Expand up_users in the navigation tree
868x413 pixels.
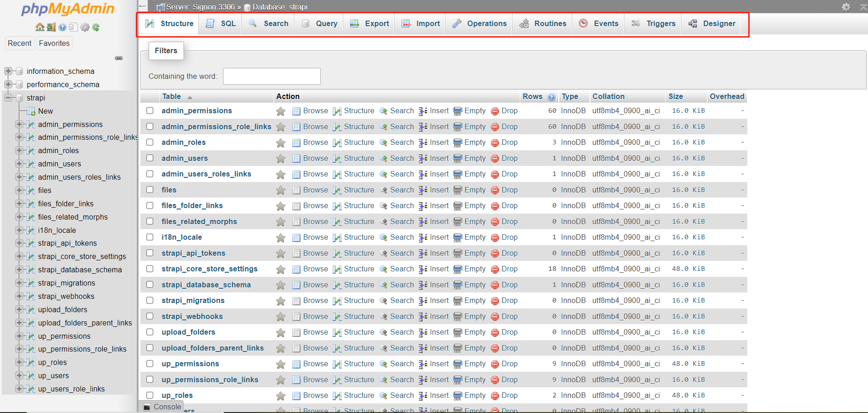click(x=19, y=375)
